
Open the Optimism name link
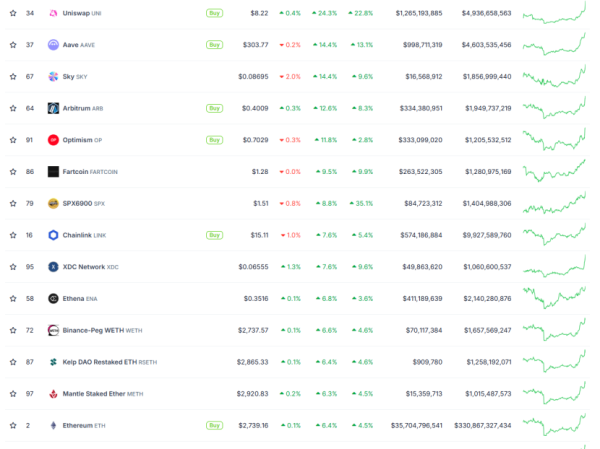(x=82, y=140)
